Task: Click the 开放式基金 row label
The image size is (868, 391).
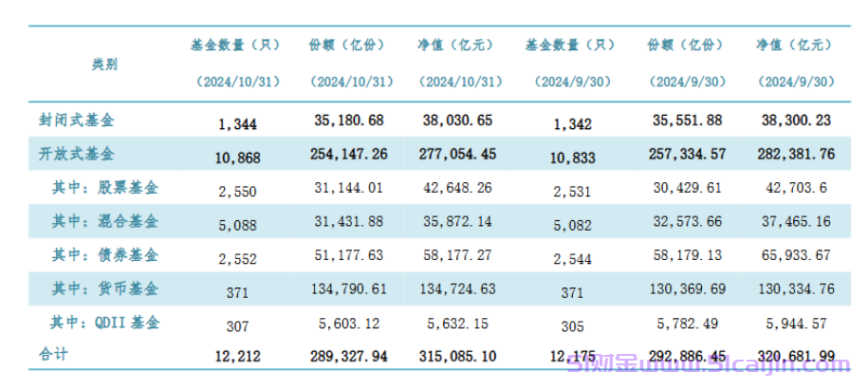Action: (77, 154)
